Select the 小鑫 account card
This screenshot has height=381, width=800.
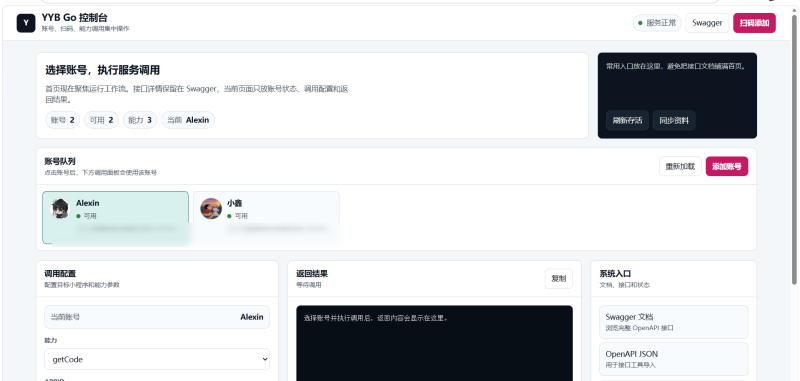266,217
